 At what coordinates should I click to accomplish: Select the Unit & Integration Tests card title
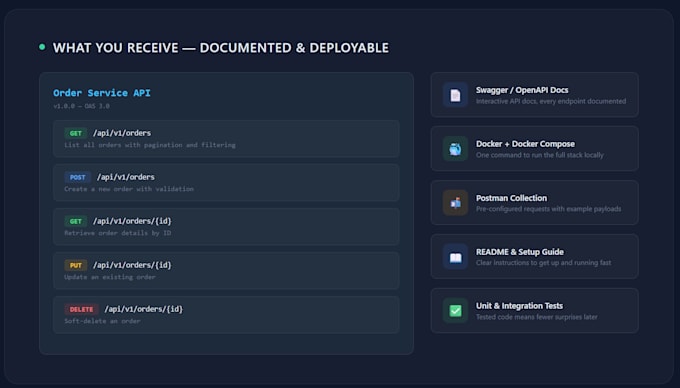(x=519, y=306)
